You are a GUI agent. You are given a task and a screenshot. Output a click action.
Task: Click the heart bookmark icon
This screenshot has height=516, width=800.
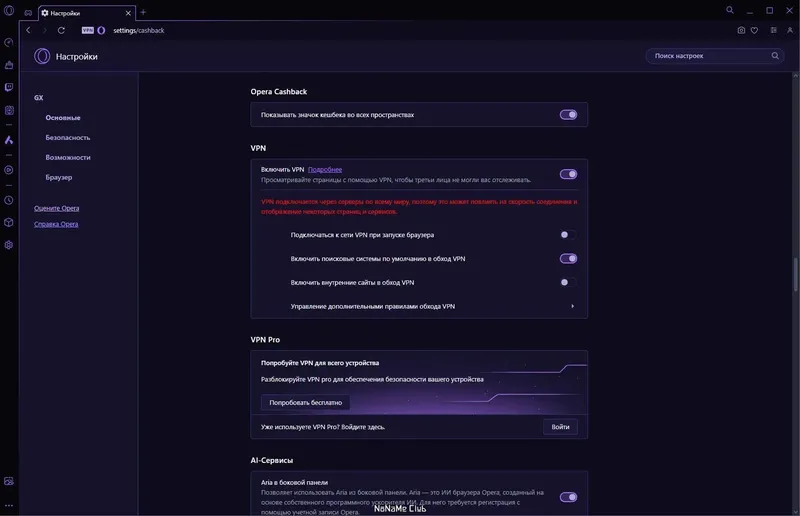click(754, 30)
